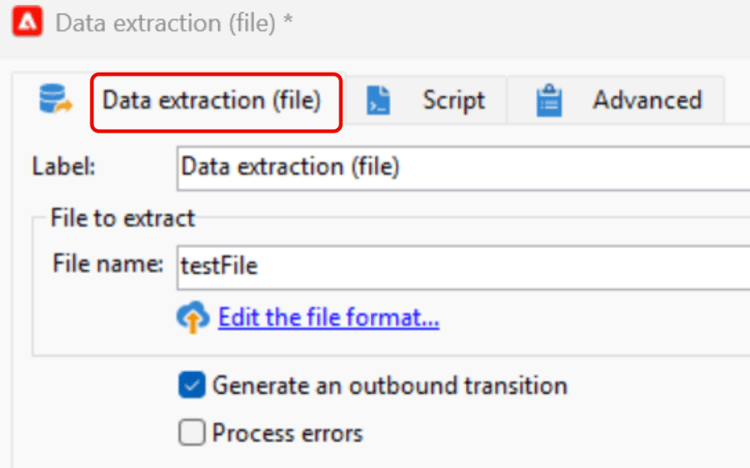Click the "Label:" caption text
750x468 pixels.
(x=64, y=167)
